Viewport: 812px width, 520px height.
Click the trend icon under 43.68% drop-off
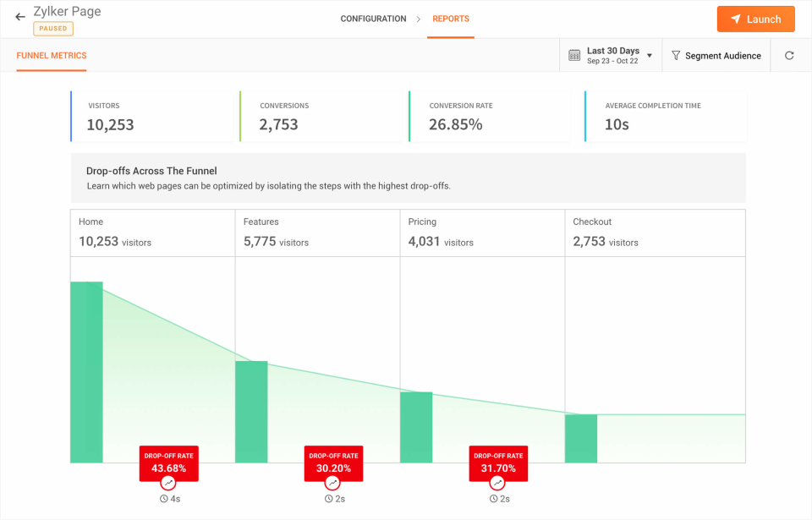[x=168, y=483]
